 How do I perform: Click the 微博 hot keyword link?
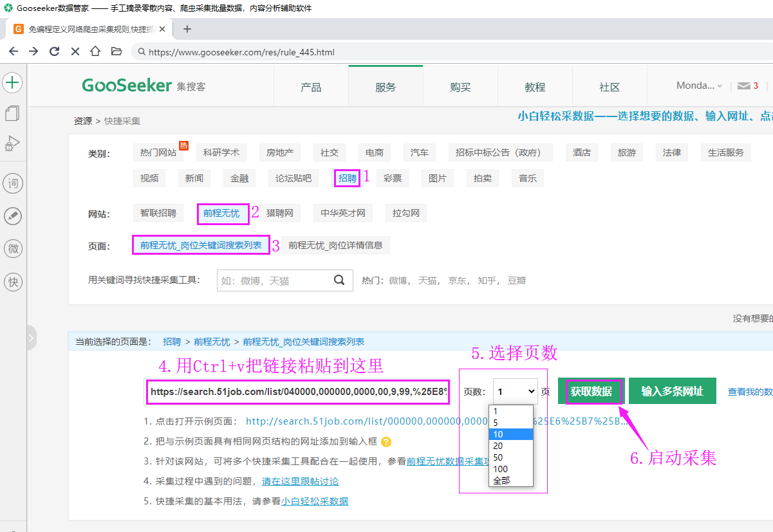(x=398, y=280)
